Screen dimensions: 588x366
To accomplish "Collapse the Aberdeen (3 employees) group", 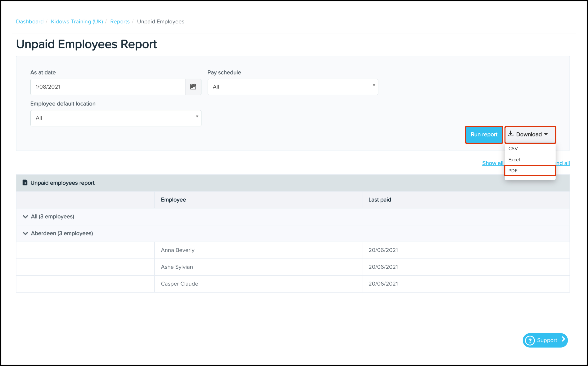I will [25, 233].
